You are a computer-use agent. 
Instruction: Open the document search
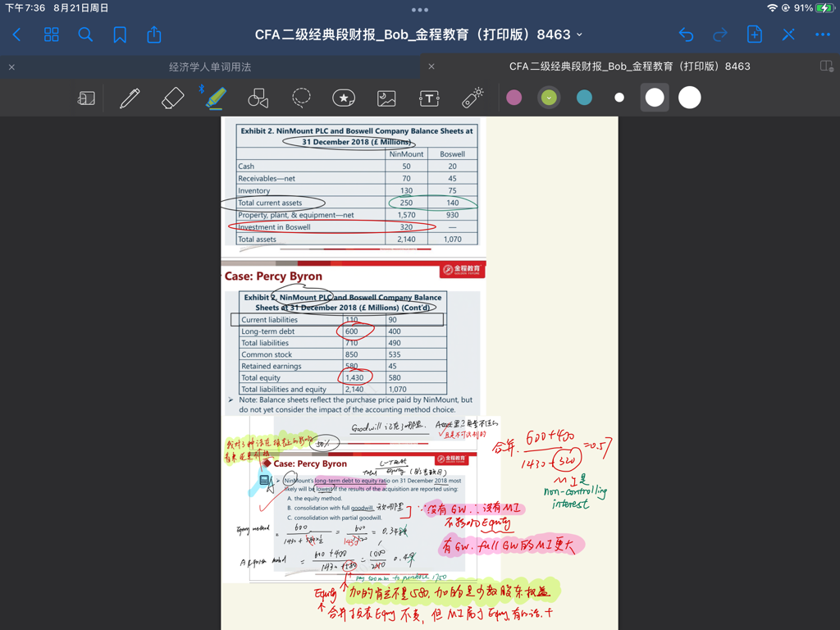coord(85,34)
